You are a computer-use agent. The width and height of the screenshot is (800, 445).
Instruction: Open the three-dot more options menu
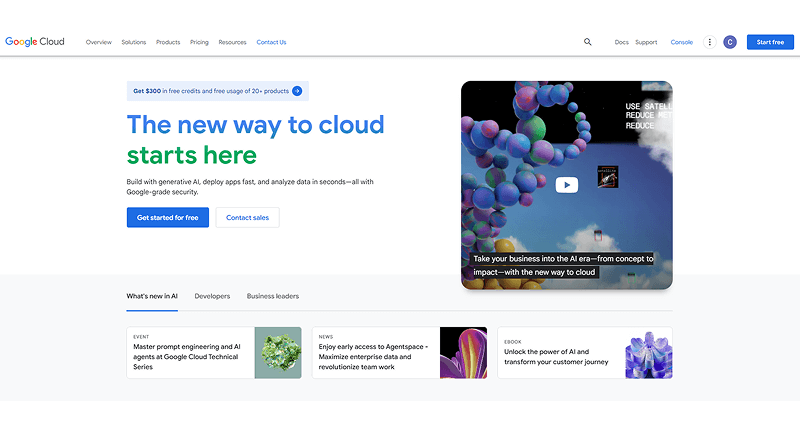tap(709, 42)
